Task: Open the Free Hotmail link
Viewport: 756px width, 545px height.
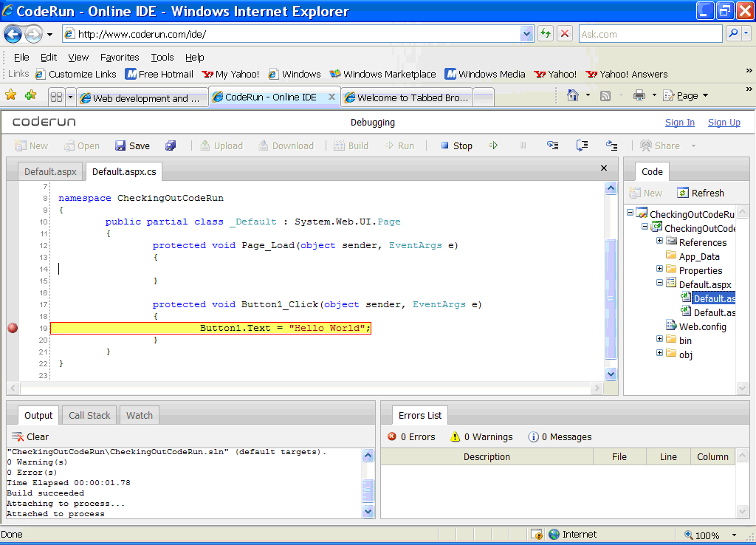Action: [159, 75]
